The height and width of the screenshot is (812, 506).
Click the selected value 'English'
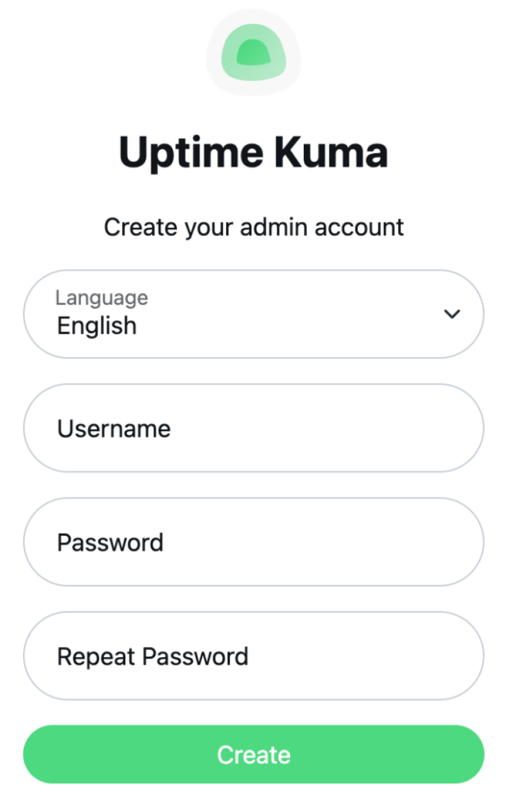pos(97,326)
